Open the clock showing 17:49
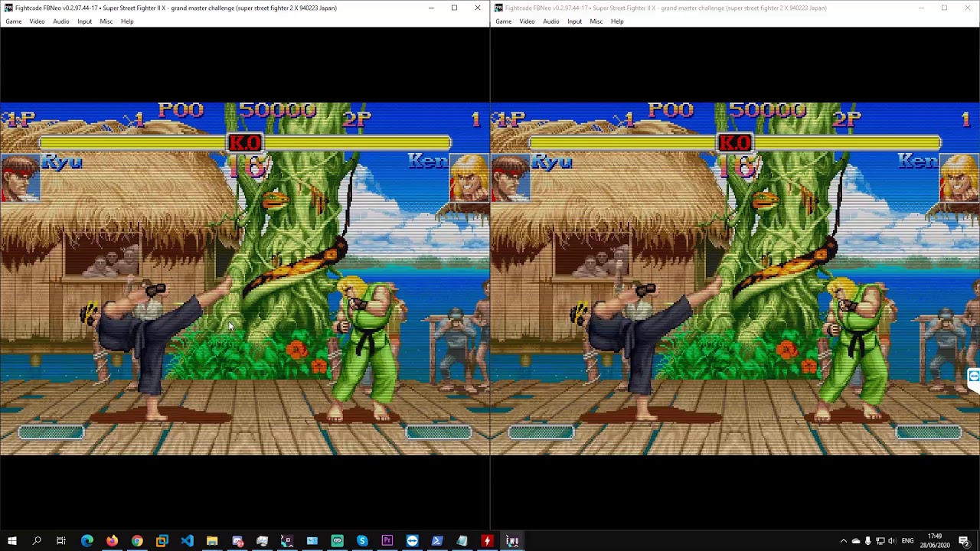 [x=935, y=541]
